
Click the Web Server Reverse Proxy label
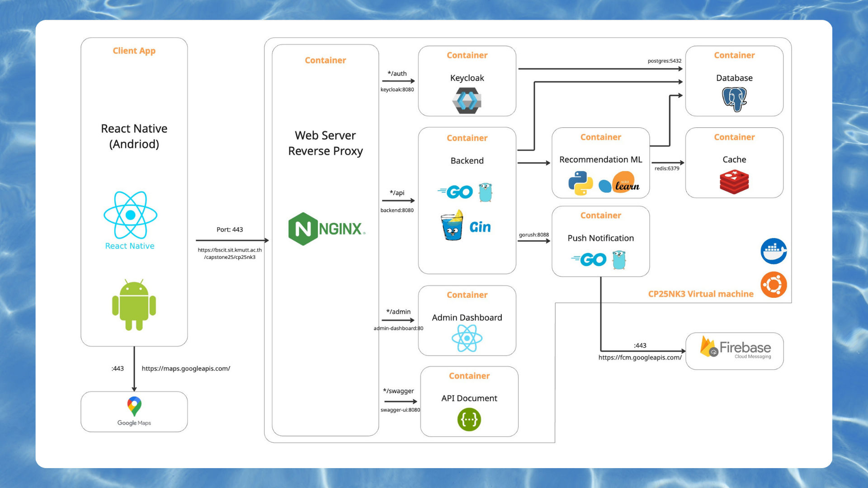[x=325, y=143]
